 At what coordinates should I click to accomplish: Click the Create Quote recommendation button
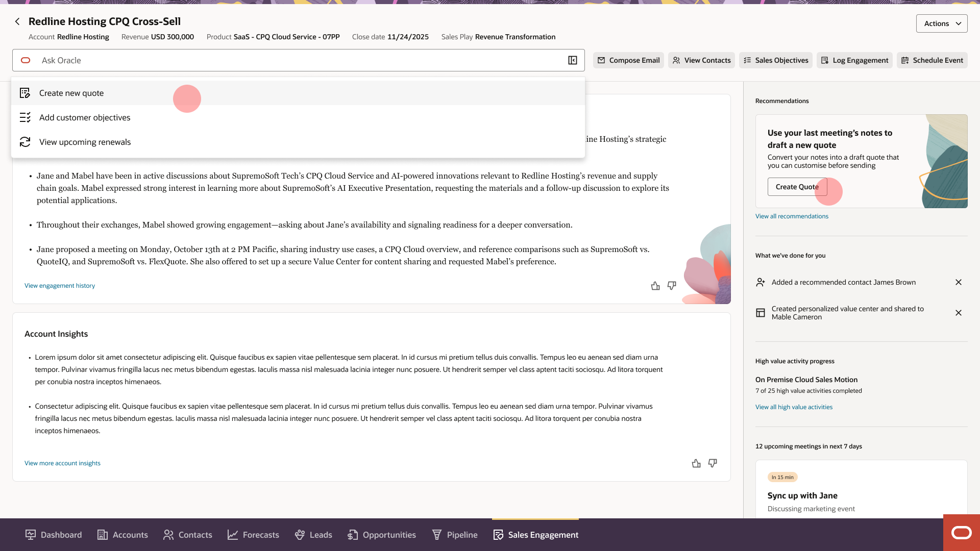tap(797, 187)
